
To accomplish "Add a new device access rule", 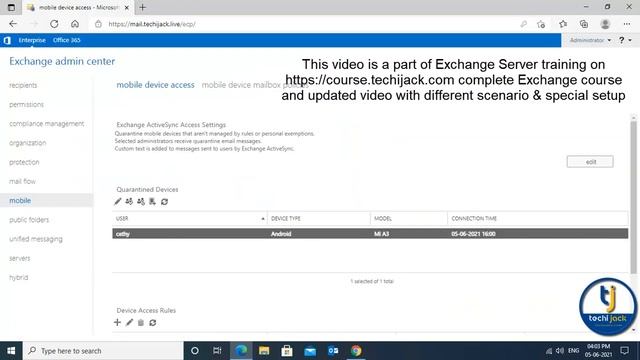I will [117, 322].
